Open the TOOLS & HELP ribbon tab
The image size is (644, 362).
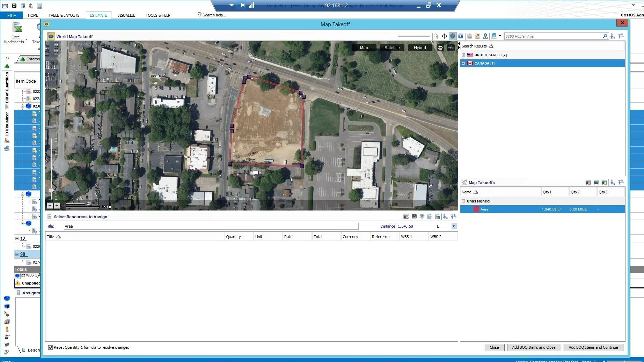coord(158,15)
